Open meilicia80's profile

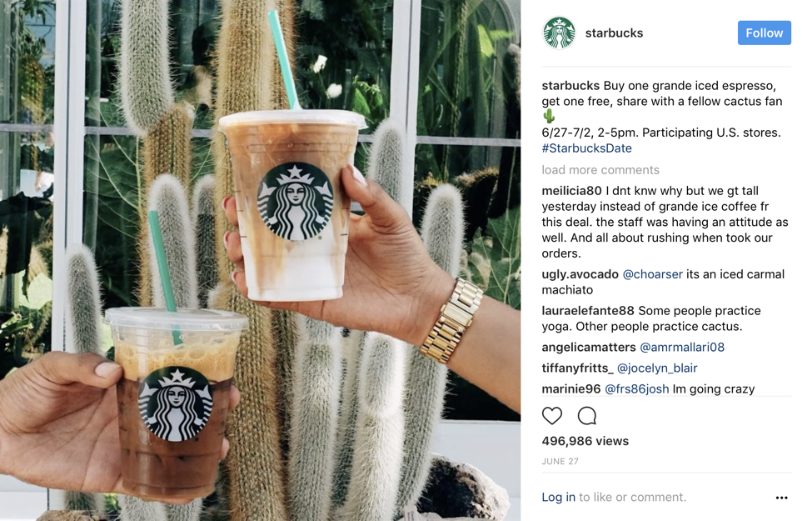point(571,191)
